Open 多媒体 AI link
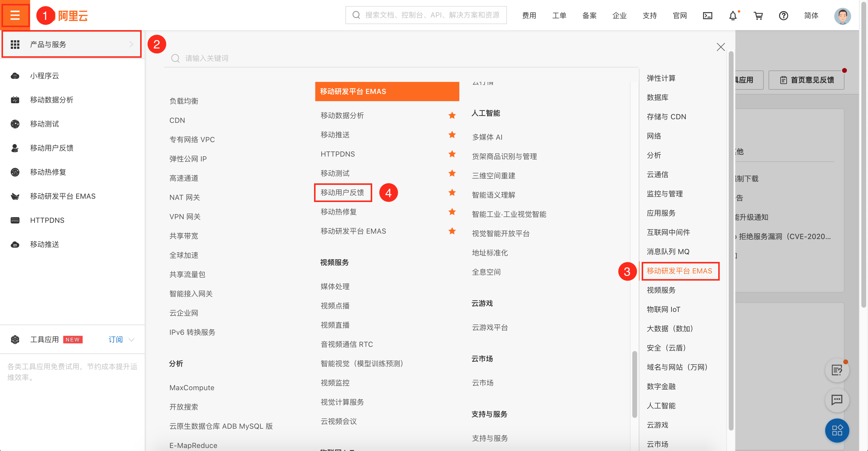Image resolution: width=868 pixels, height=451 pixels. (487, 137)
